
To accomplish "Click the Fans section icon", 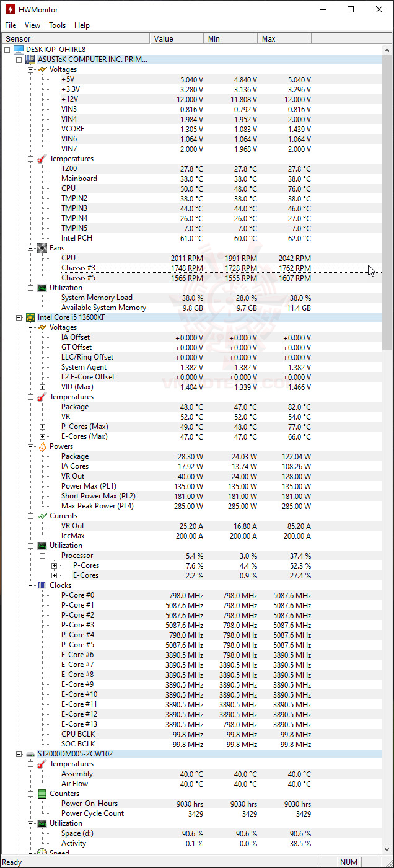I will (x=42, y=248).
